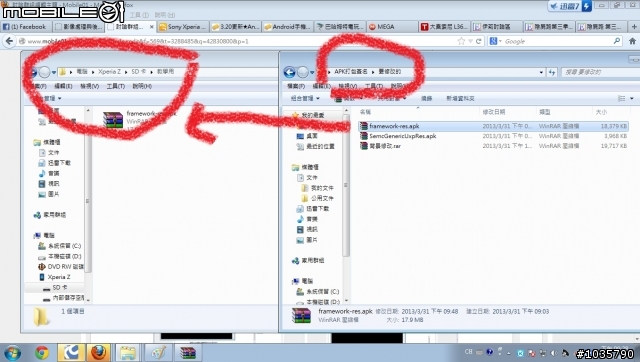The height and width of the screenshot is (362, 640).
Task: Click 新增資料夾 in right window toolbar
Action: point(460,98)
